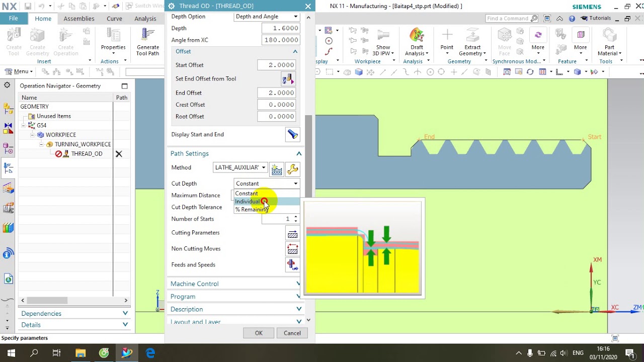The image size is (644, 362).
Task: Open the Menu button in toolbar
Action: point(19,72)
